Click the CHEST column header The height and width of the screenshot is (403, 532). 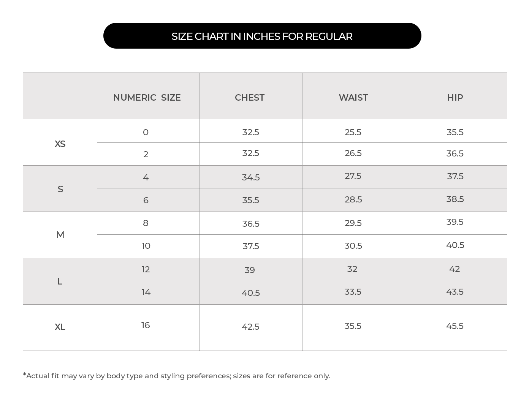coord(250,98)
